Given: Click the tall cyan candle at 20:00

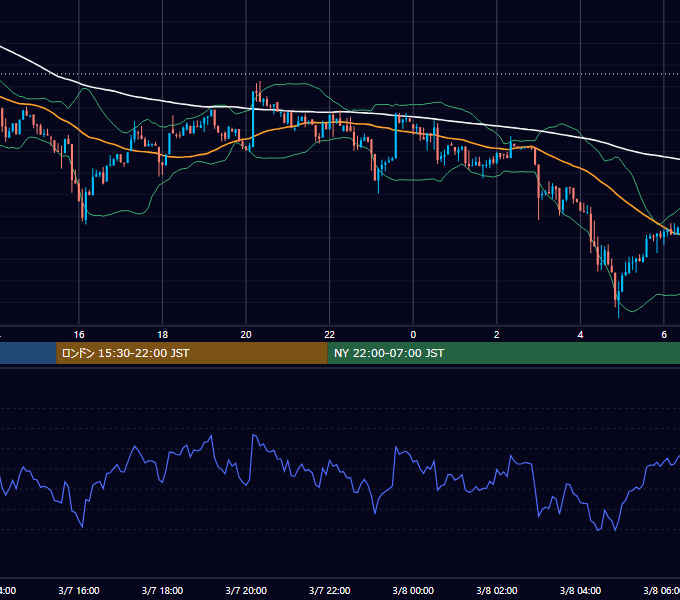Looking at the screenshot, I should (x=253, y=119).
